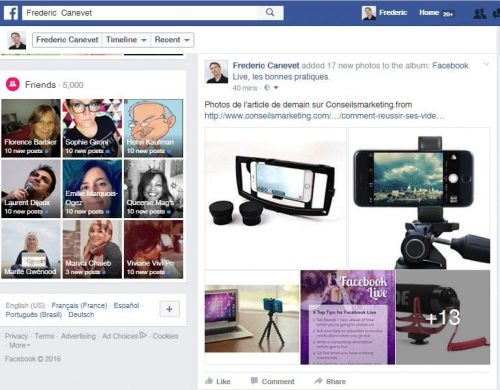This screenshot has height=390, width=500.
Task: Click the Facebook logo icon
Action: coord(11,13)
